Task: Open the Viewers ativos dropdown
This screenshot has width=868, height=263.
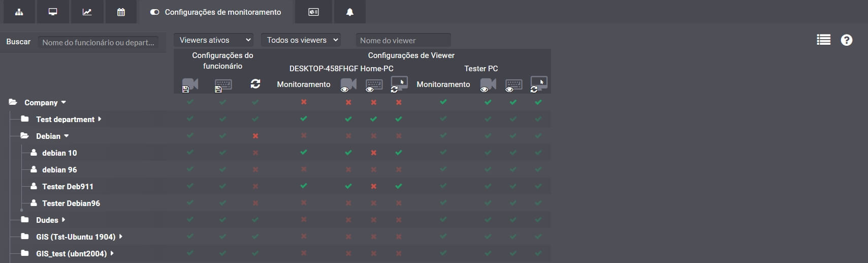Action: 214,40
